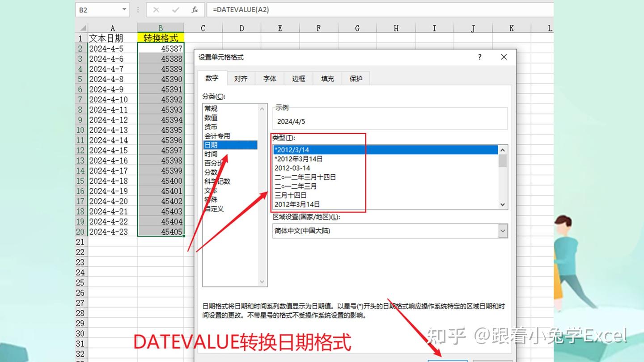Click the type list scroll up arrow
Image resolution: width=644 pixels, height=362 pixels.
coord(503,150)
